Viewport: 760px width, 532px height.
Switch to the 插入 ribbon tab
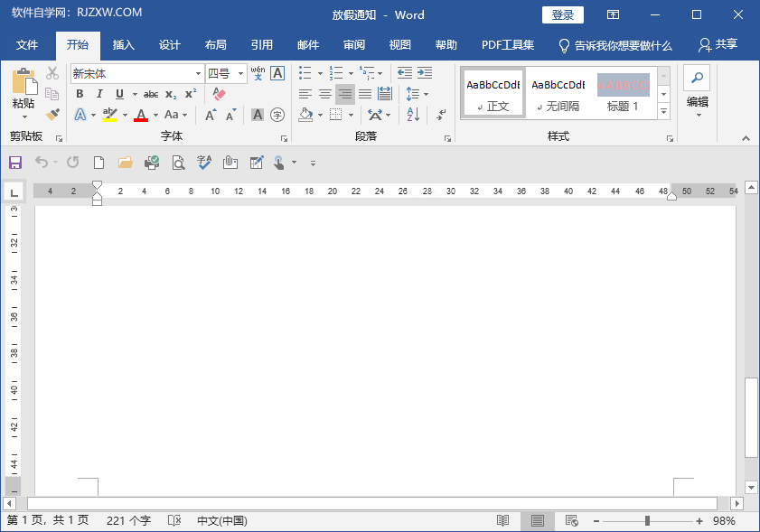[123, 44]
